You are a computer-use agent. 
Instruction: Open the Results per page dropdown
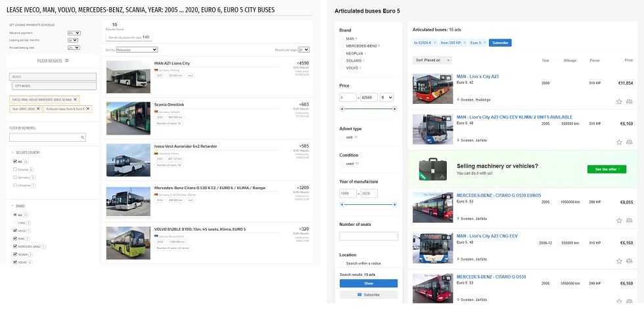coord(304,50)
